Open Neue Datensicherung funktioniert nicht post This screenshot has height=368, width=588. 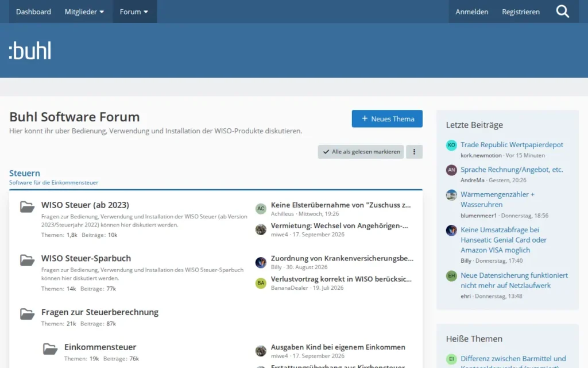[514, 281]
